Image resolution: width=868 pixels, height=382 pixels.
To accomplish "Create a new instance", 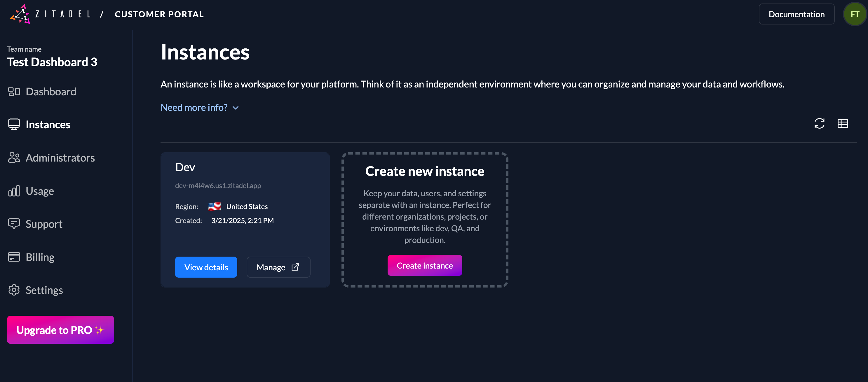I will (425, 265).
